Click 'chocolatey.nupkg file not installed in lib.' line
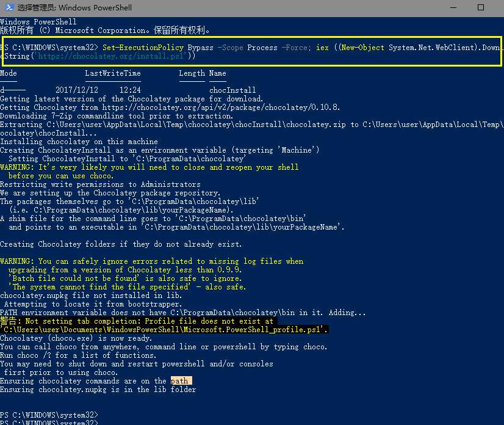This screenshot has height=425, width=504. (x=92, y=296)
